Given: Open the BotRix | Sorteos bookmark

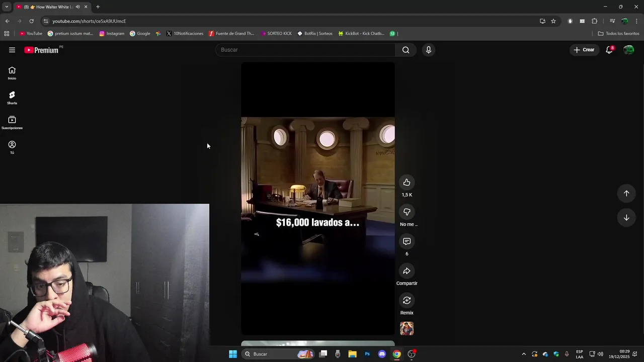Looking at the screenshot, I should point(315,34).
